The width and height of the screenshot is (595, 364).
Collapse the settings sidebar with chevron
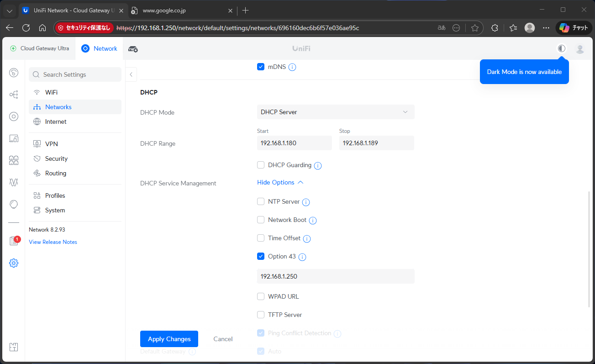(x=131, y=74)
